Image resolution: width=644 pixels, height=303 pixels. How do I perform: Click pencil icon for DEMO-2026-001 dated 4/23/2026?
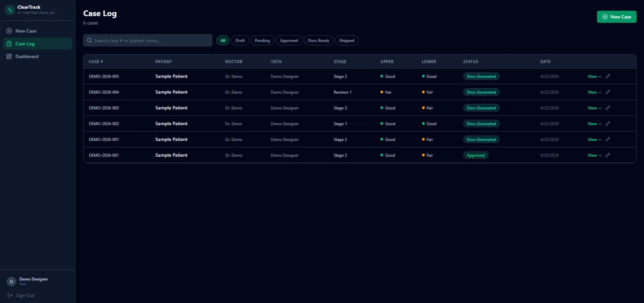click(608, 139)
